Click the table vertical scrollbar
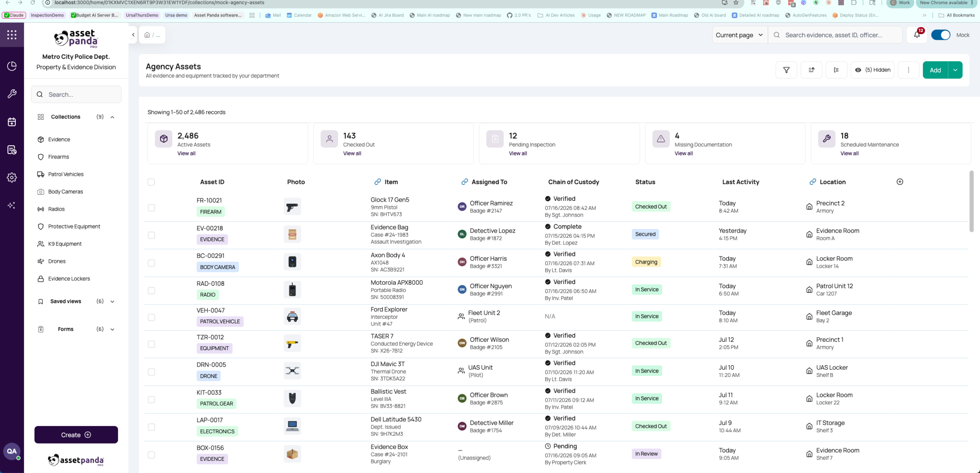Screen dimensions: 980x473 pyautogui.click(x=971, y=201)
